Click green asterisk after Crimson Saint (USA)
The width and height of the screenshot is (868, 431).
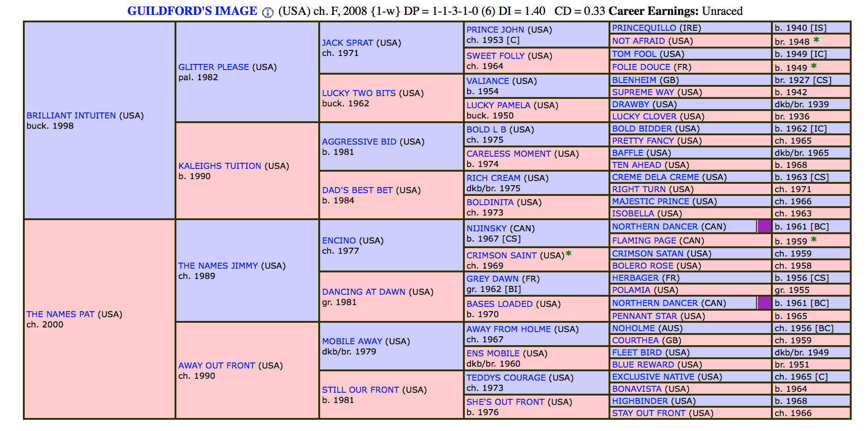[x=568, y=254]
